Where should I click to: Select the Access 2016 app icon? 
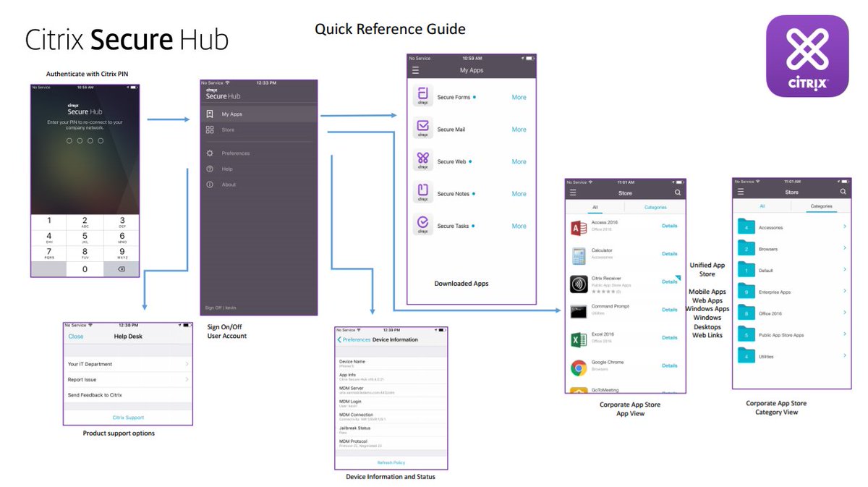(579, 227)
